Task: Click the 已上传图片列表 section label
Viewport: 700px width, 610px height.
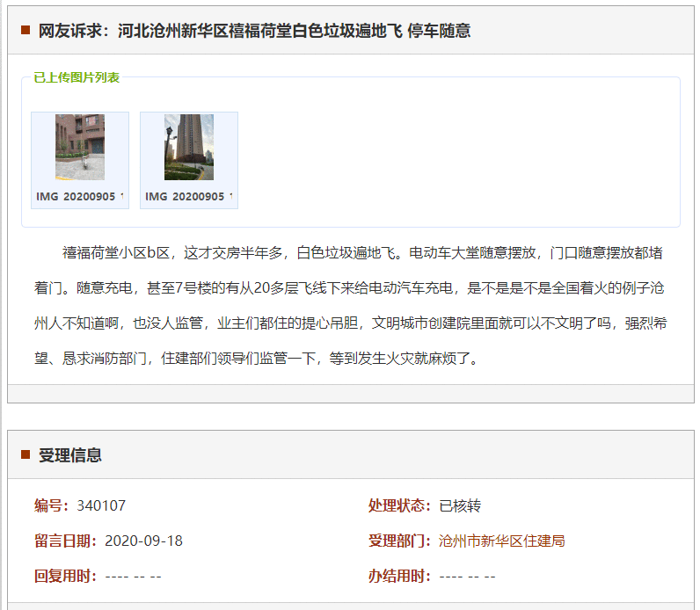Action: pos(77,77)
